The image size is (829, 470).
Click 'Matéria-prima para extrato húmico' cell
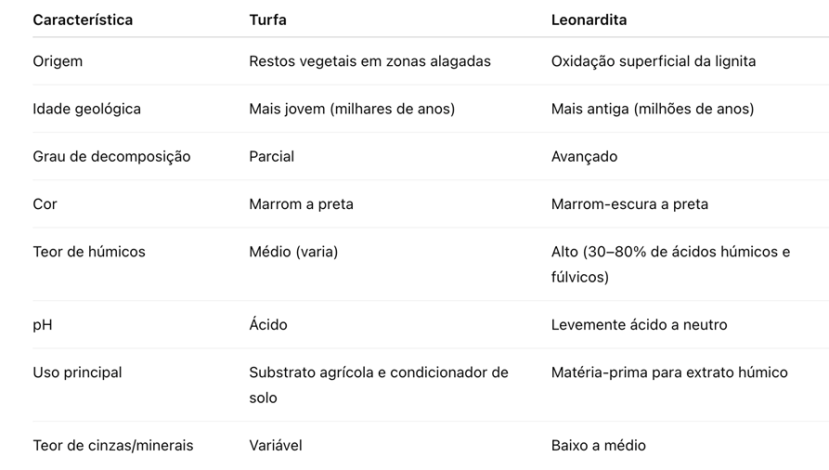pos(669,373)
